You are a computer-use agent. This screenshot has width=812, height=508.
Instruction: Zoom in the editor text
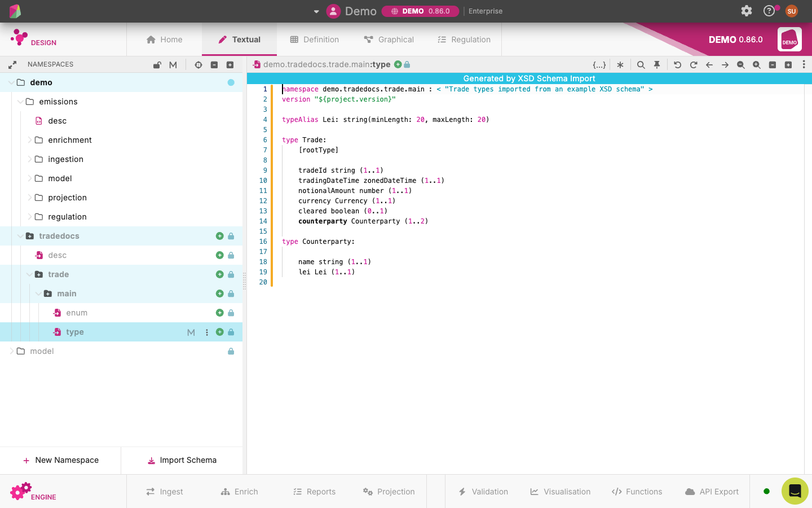click(x=757, y=65)
